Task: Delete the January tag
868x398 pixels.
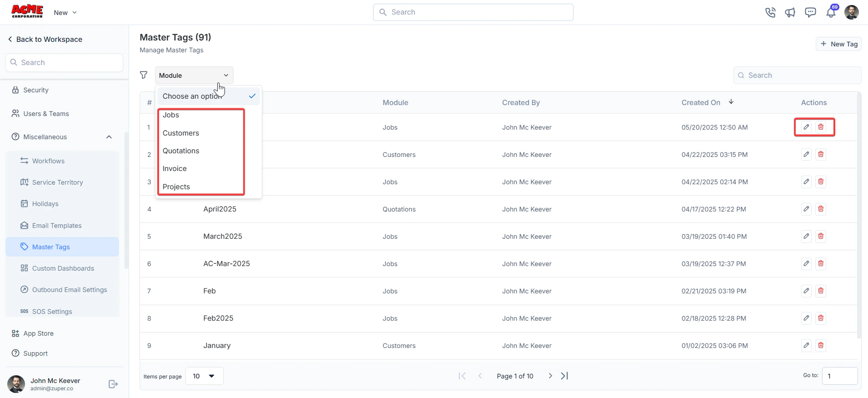Action: coord(821,345)
